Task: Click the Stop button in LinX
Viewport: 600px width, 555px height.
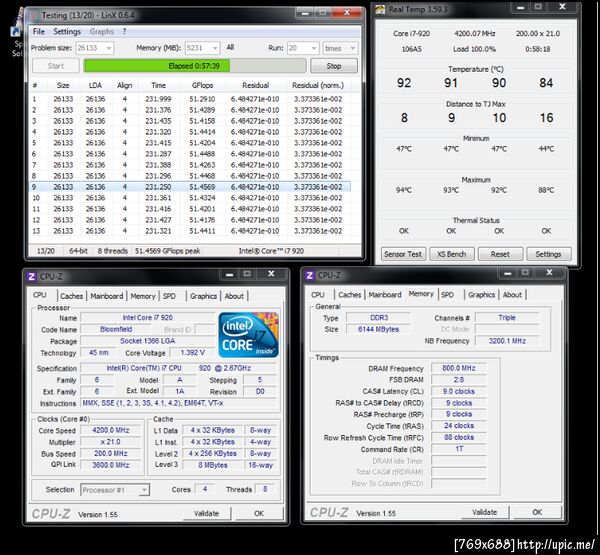Action: [x=334, y=66]
